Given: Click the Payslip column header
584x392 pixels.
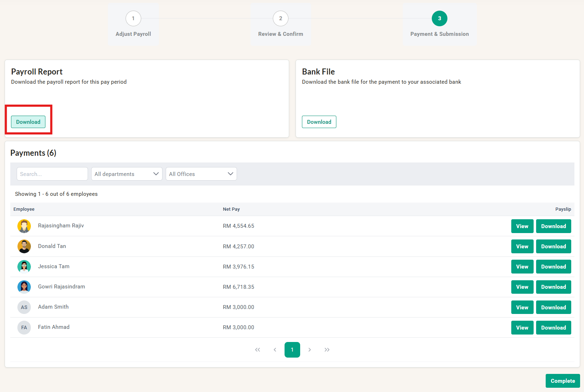Looking at the screenshot, I should (563, 209).
